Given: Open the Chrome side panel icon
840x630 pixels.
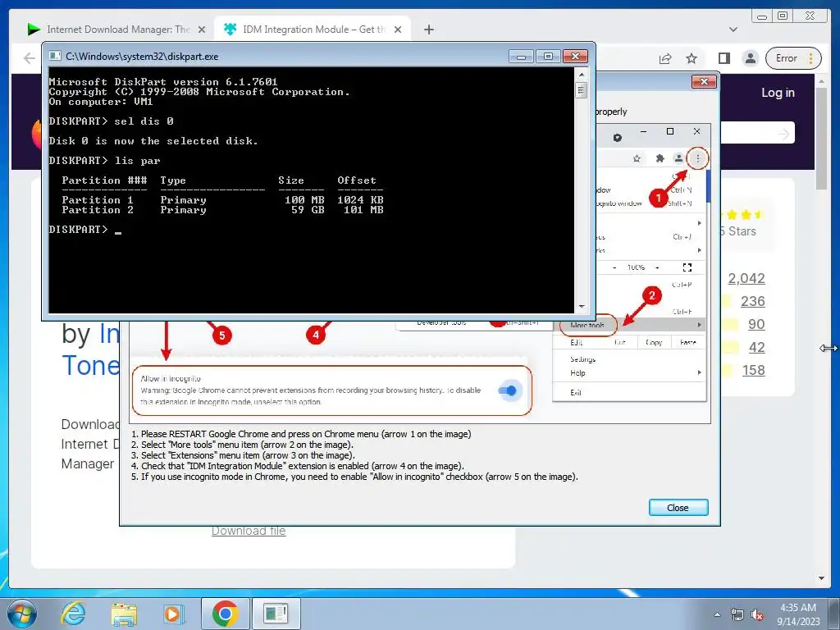Looking at the screenshot, I should tap(724, 58).
